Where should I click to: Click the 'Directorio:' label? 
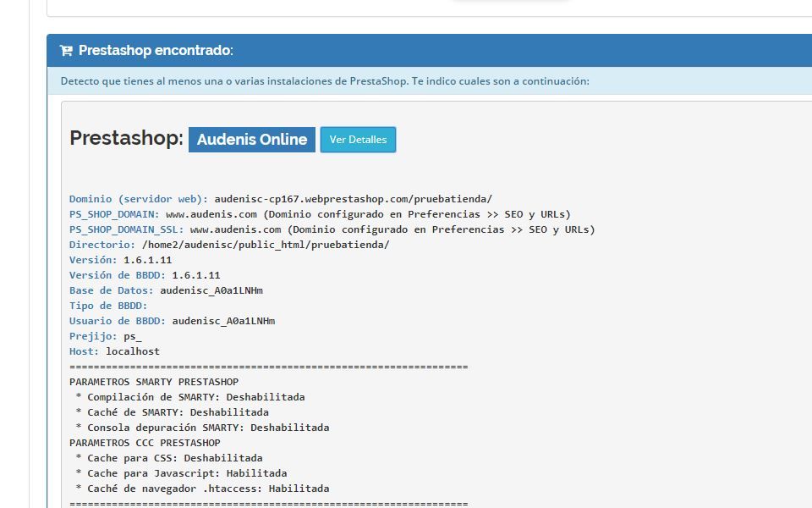tap(102, 245)
